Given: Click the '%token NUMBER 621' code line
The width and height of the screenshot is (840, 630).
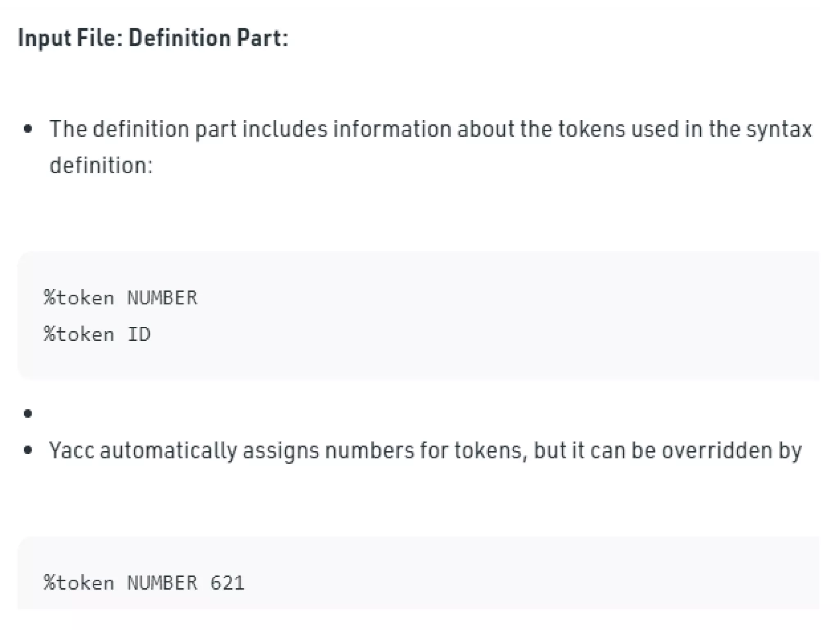Looking at the screenshot, I should [x=144, y=583].
